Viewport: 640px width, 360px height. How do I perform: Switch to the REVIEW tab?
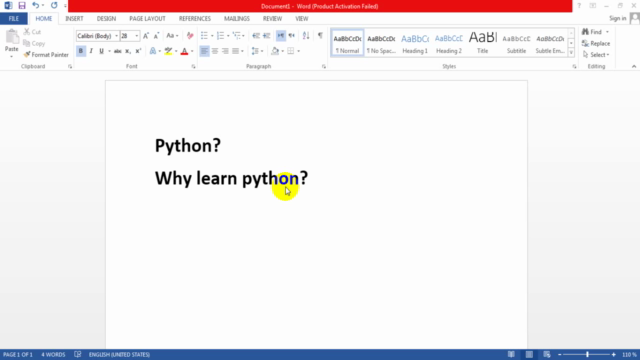(272, 19)
